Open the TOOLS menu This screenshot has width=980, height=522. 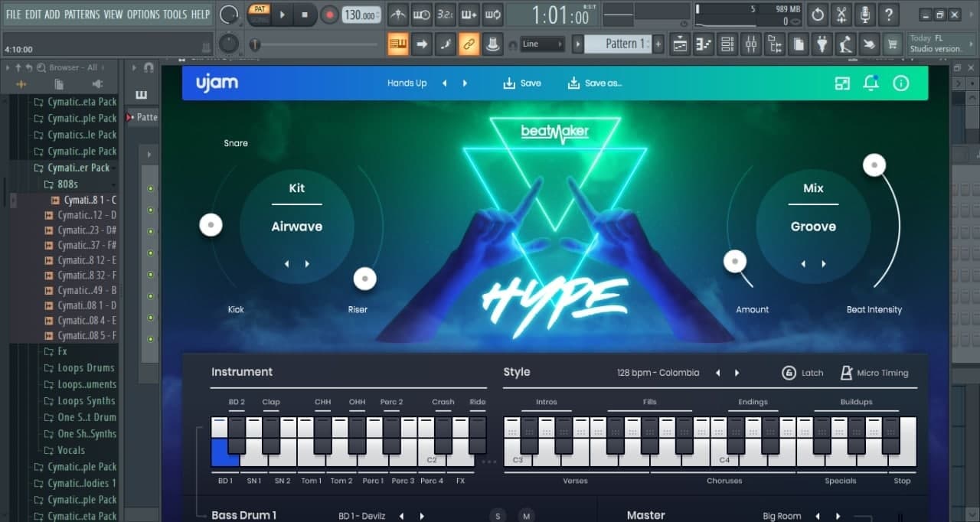(x=175, y=14)
